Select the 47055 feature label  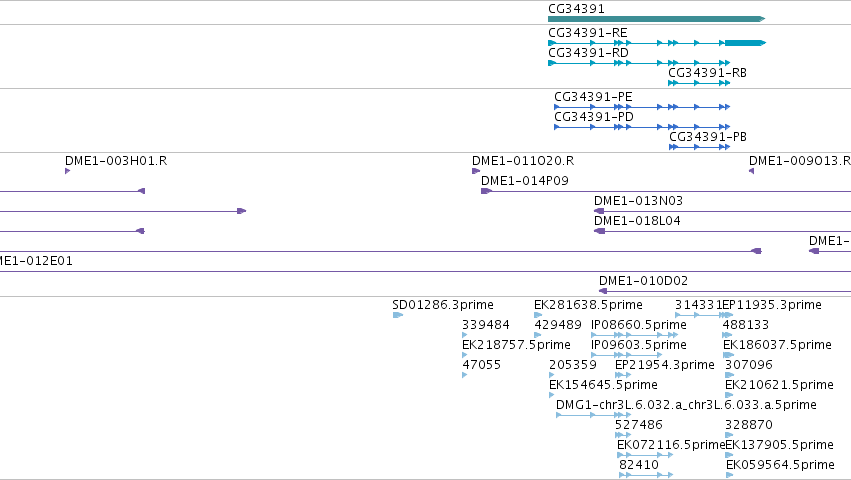[481, 365]
